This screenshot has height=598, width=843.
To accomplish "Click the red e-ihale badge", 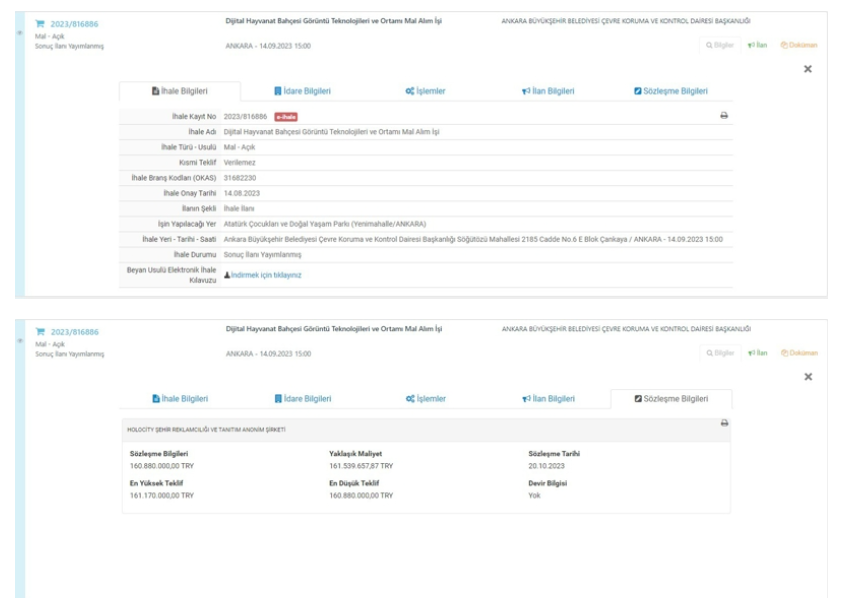I will 287,117.
